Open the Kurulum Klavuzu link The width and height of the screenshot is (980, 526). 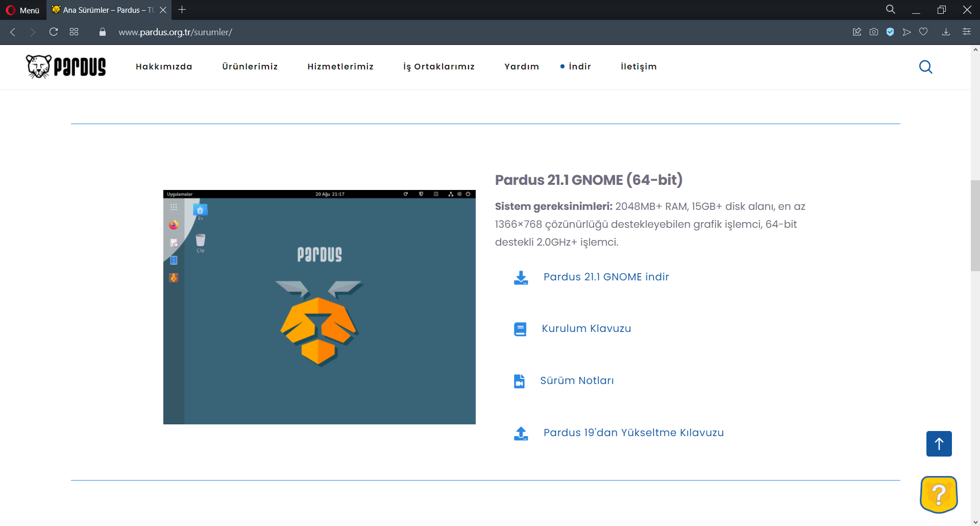pyautogui.click(x=586, y=328)
